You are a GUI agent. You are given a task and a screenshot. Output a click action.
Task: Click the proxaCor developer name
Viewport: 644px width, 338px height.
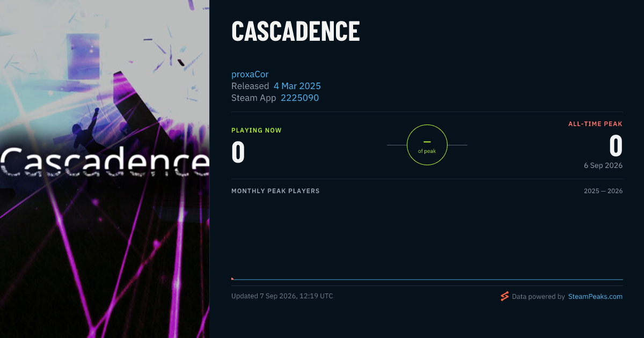(x=250, y=74)
